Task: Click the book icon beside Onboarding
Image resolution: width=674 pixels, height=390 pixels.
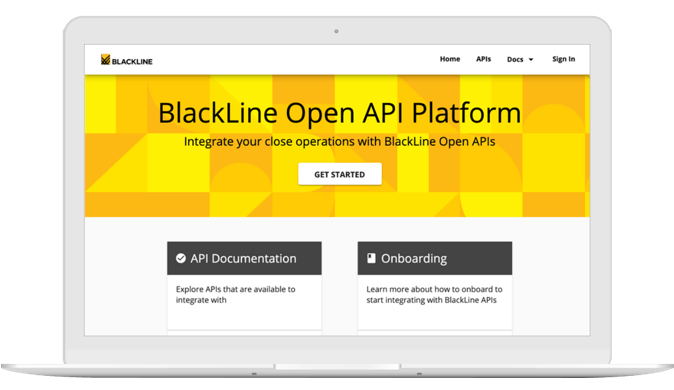Action: tap(371, 258)
